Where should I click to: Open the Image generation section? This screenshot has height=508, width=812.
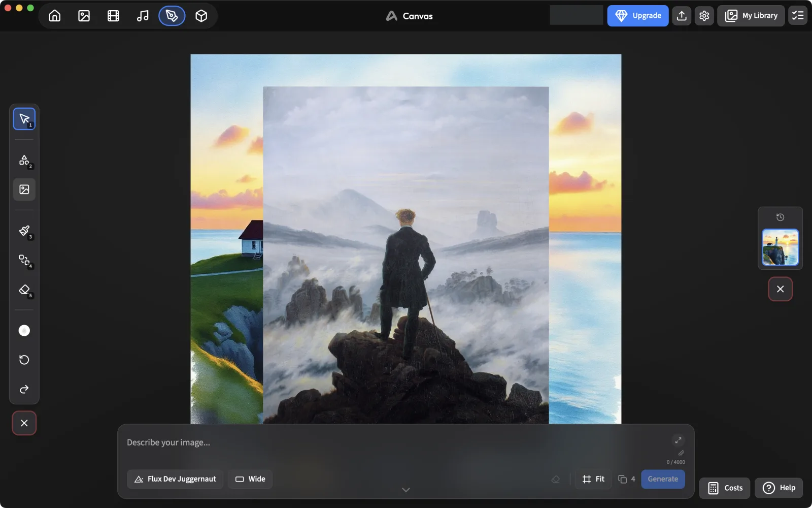[84, 16]
